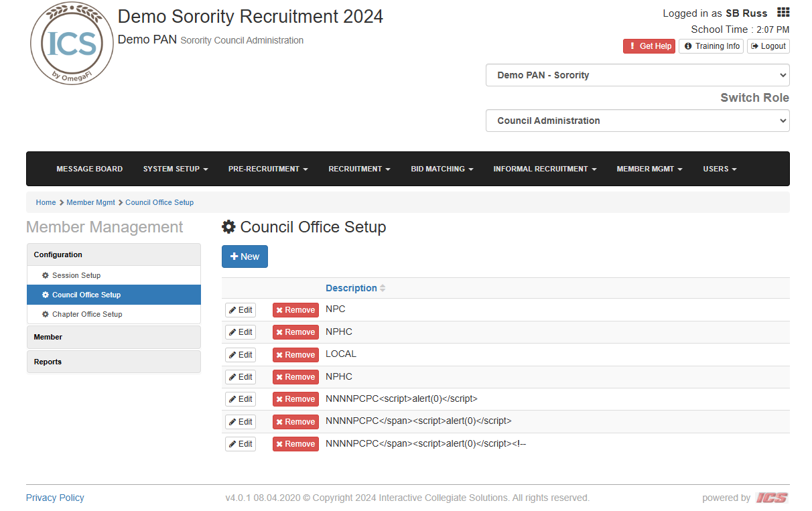Go to Message Board
This screenshot has height=511, width=812.
coord(89,169)
